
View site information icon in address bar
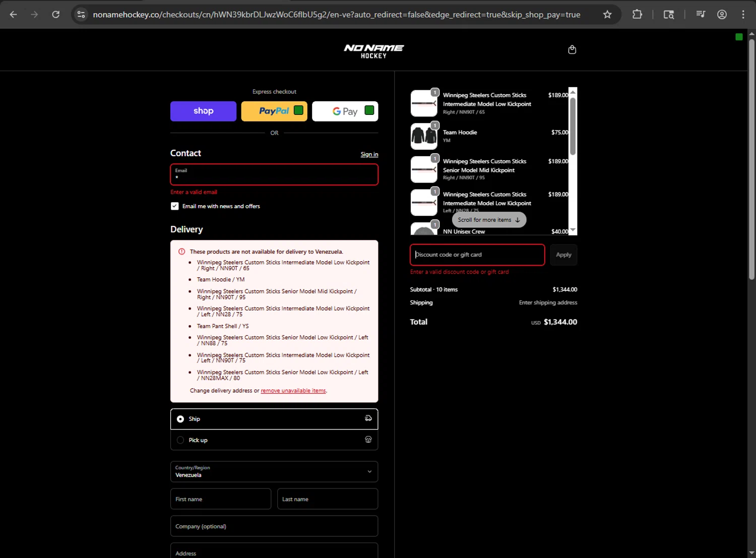tap(81, 15)
